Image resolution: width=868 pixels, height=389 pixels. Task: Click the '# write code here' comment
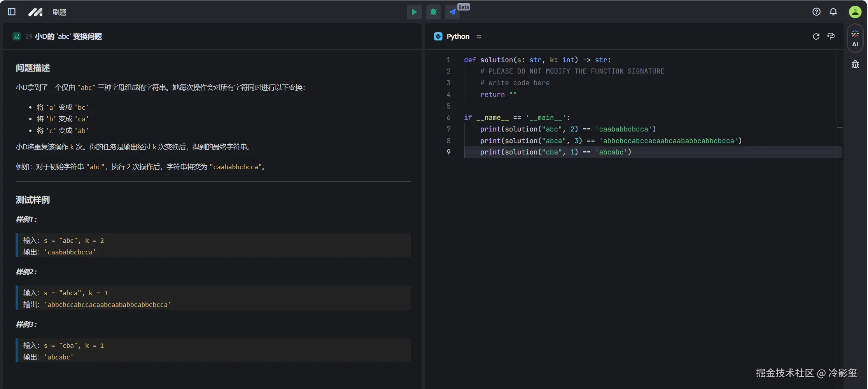(x=515, y=83)
